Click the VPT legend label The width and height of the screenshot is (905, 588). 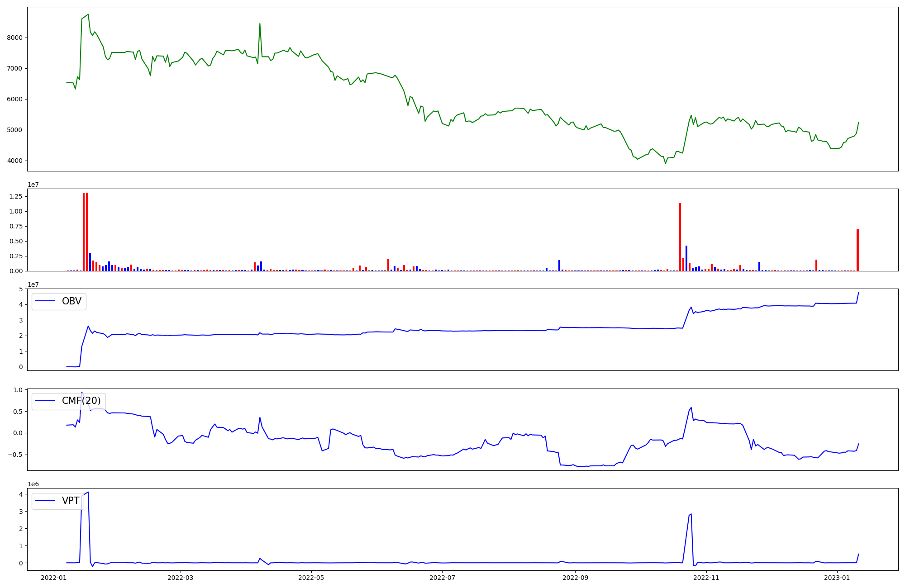pyautogui.click(x=71, y=501)
